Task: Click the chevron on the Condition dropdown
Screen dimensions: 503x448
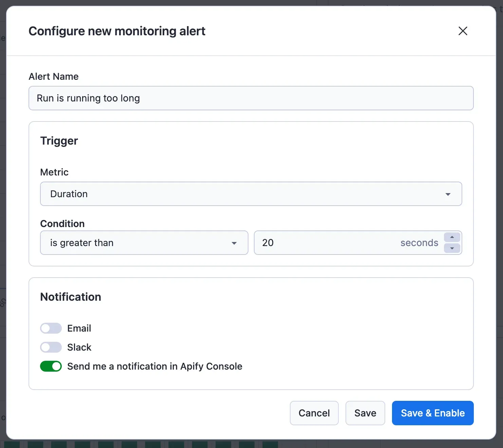Action: click(234, 243)
